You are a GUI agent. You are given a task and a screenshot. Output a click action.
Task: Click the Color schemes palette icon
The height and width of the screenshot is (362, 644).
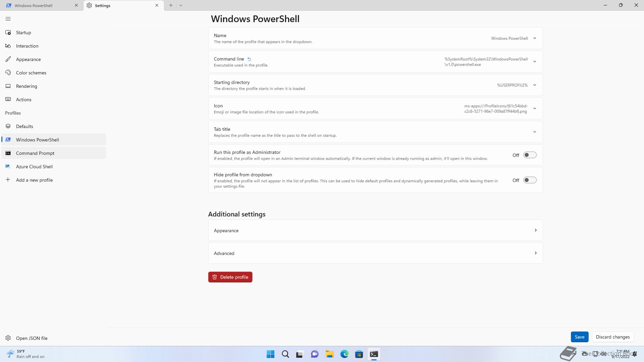tap(8, 73)
